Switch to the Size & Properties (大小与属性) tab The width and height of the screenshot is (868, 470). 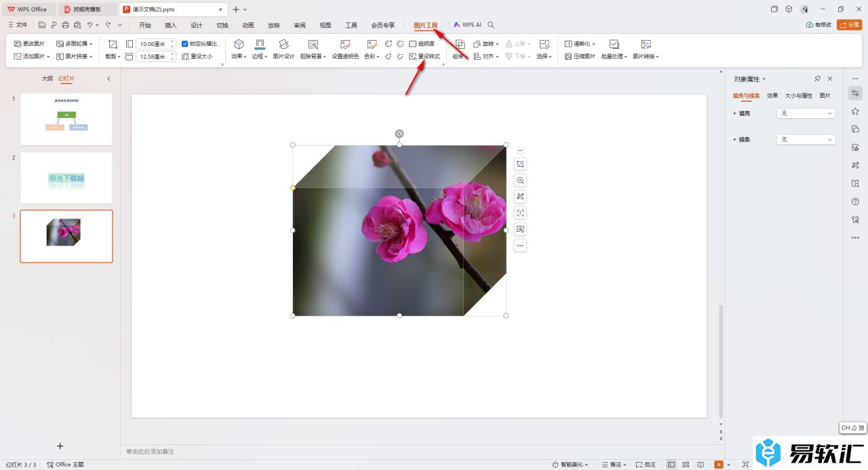coord(798,96)
